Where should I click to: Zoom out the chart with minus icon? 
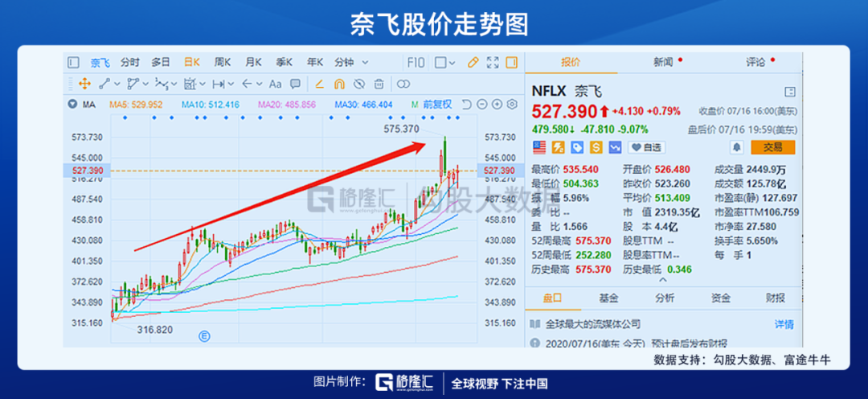point(481,105)
